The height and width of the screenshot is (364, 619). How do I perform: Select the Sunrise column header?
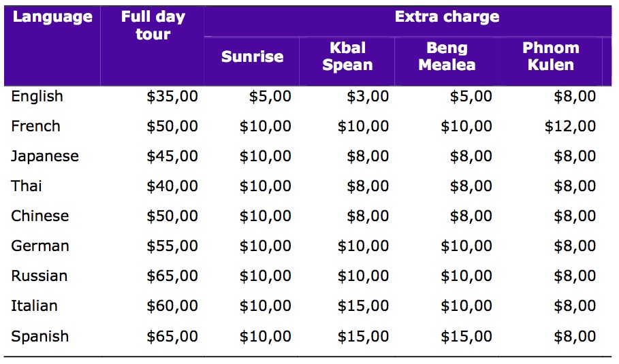click(252, 56)
